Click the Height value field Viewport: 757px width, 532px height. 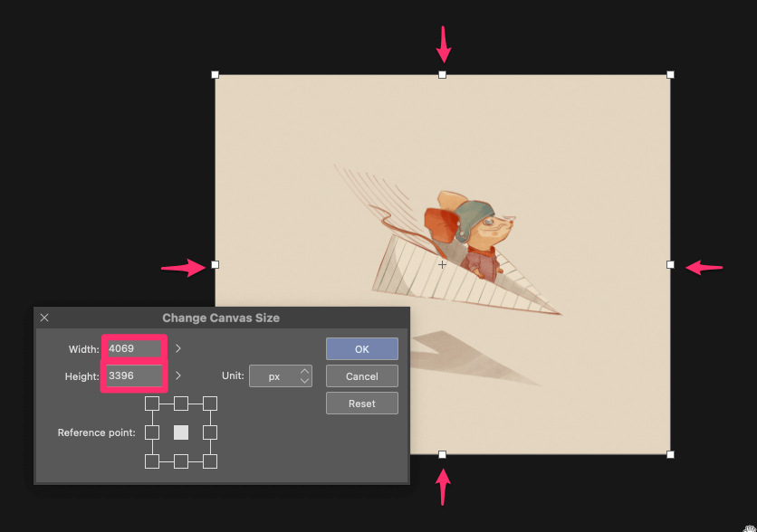click(133, 375)
